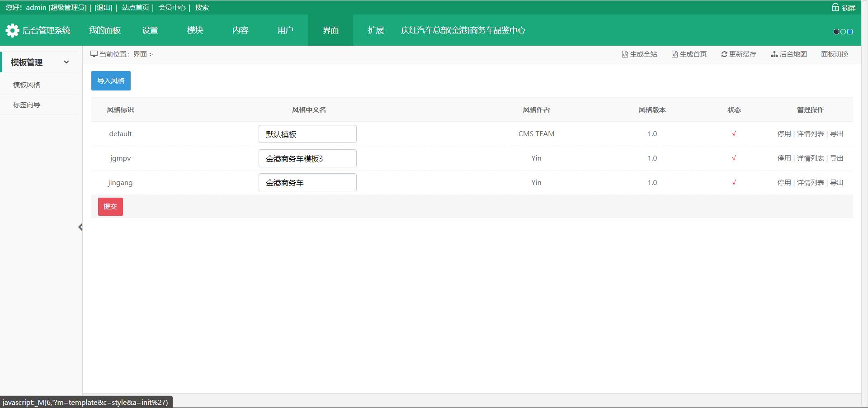This screenshot has height=408, width=868.
Task: Select the blue theme color swatch
Action: point(850,32)
